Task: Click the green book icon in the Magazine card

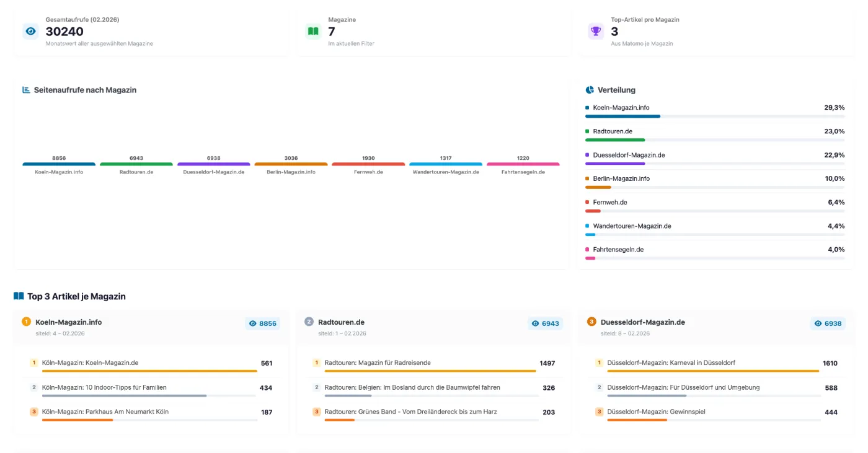Action: pyautogui.click(x=313, y=31)
